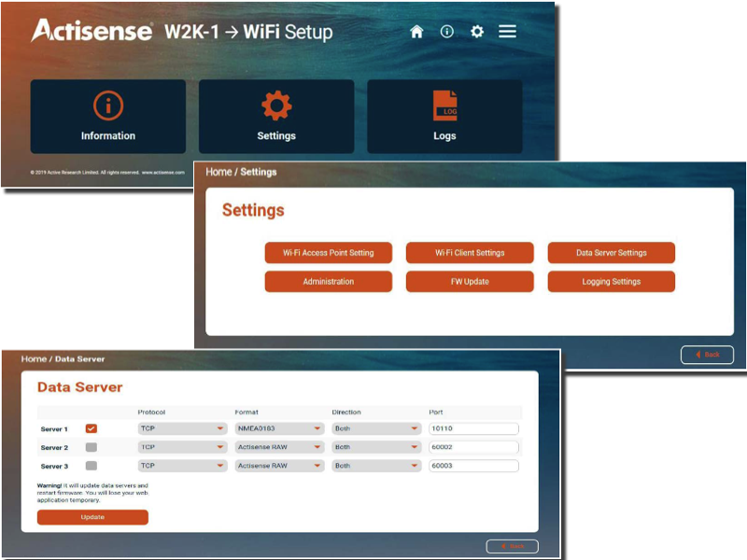Click Back on the Settings page

pos(707,355)
